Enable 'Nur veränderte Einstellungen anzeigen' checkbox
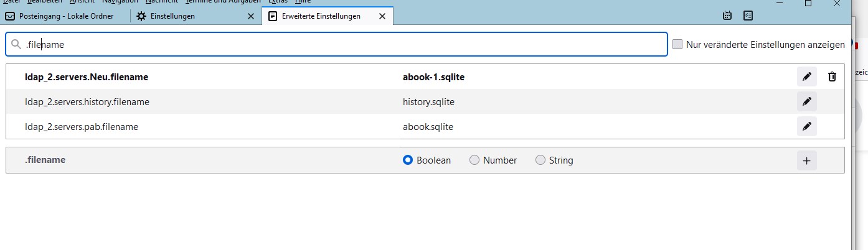The height and width of the screenshot is (250, 868). click(677, 45)
